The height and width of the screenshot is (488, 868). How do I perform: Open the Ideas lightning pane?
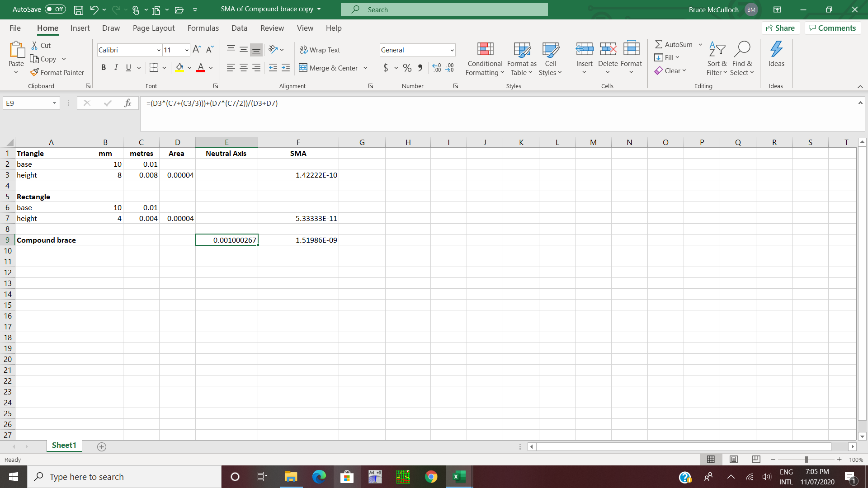[776, 54]
